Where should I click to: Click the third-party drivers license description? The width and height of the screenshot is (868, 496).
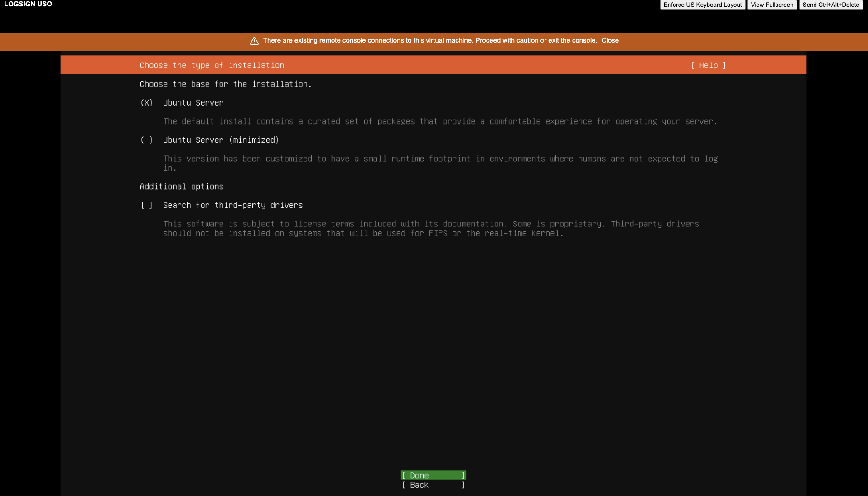[x=431, y=228]
